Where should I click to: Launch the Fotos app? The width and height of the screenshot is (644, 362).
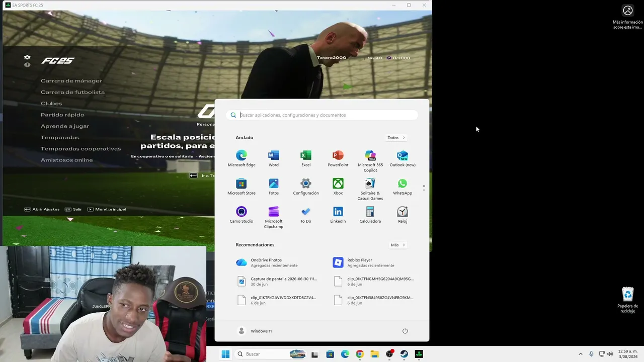coord(274,187)
